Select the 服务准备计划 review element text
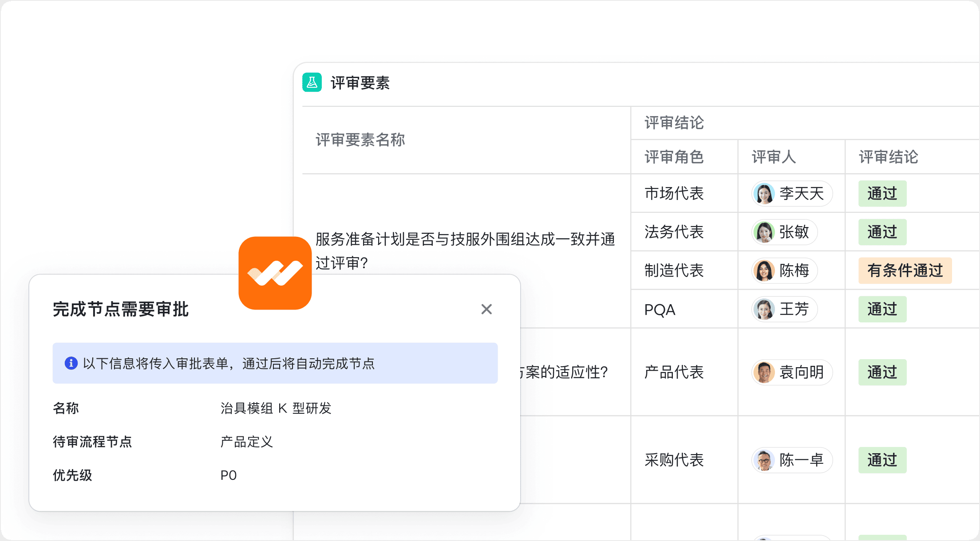The image size is (980, 541). click(465, 251)
